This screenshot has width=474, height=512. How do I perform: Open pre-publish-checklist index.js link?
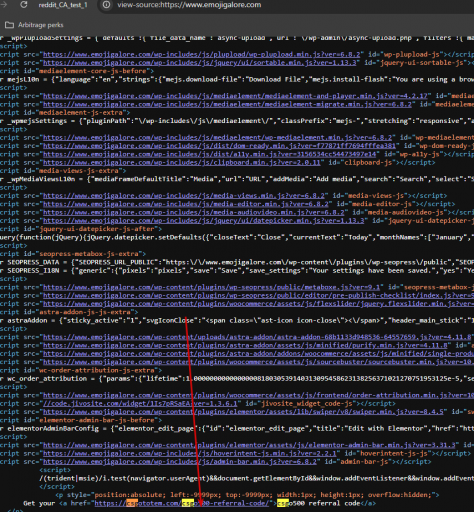(258, 296)
